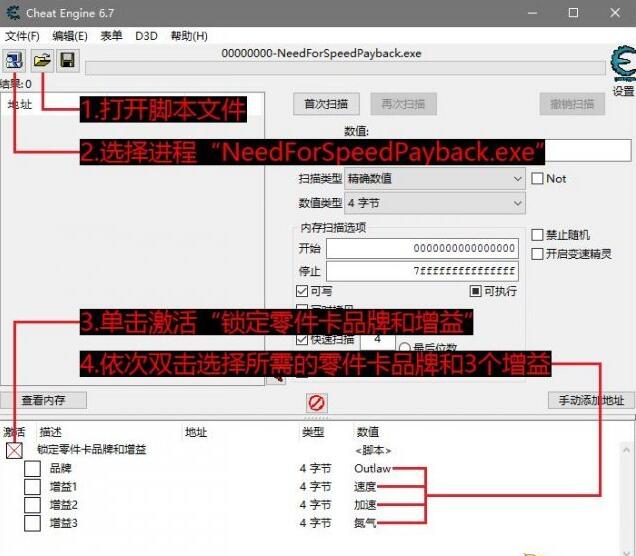
Task: Open Cheat Engine settings logo
Action: pyautogui.click(x=624, y=65)
